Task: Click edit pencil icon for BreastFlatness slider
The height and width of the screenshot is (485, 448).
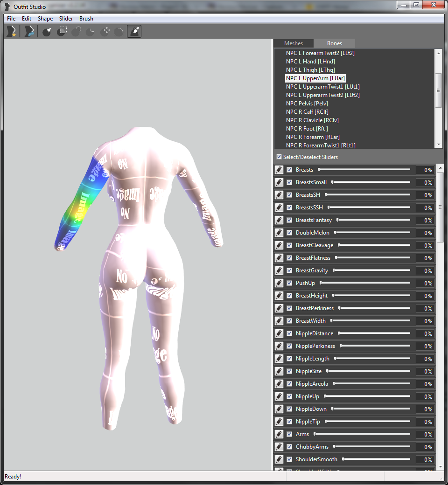Action: 279,258
